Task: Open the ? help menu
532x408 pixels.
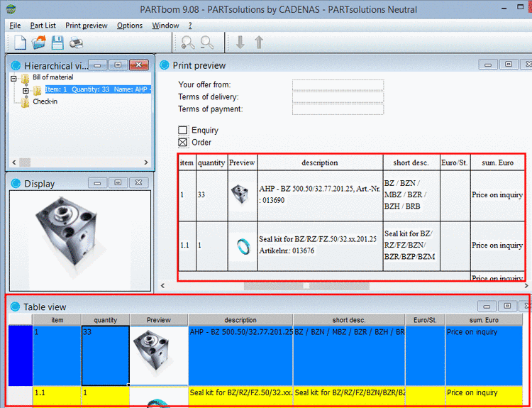Action: (x=190, y=26)
